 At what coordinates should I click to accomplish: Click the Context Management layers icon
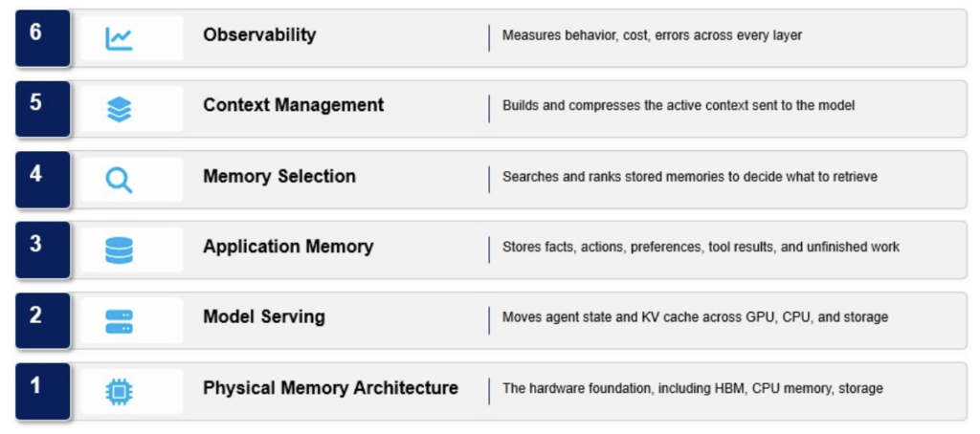pyautogui.click(x=119, y=109)
